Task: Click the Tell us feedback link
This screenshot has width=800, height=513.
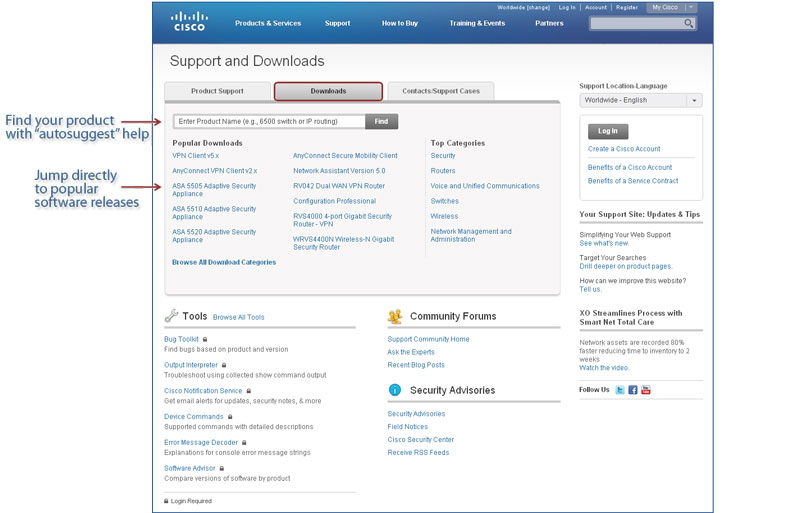Action: (x=590, y=289)
